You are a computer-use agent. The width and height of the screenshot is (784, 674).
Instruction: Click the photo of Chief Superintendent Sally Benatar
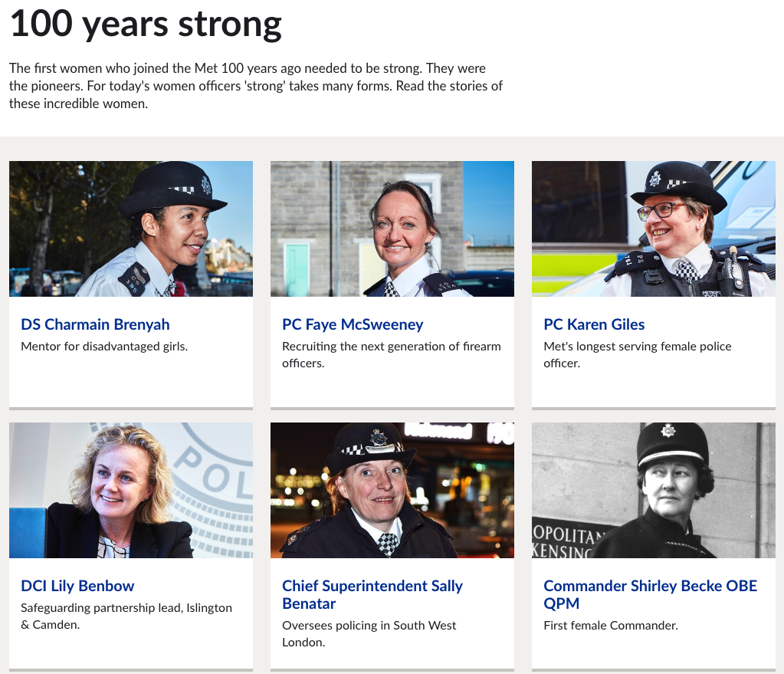(392, 491)
